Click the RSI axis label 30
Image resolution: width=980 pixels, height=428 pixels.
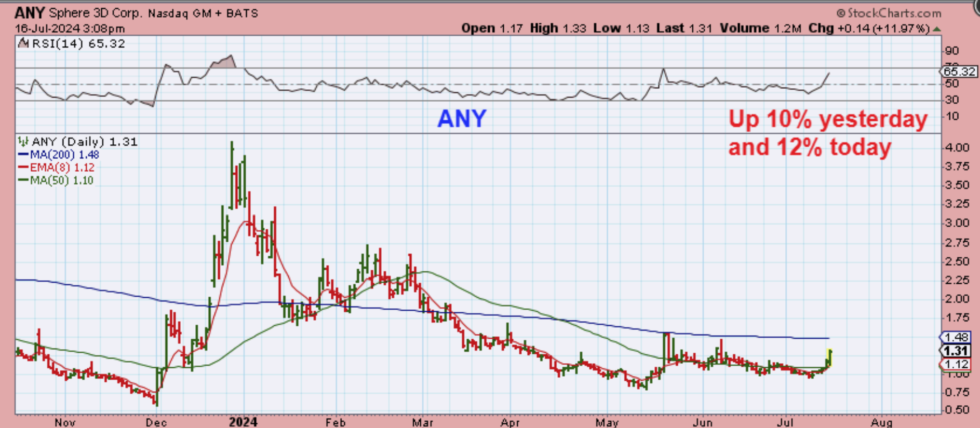coord(952,100)
